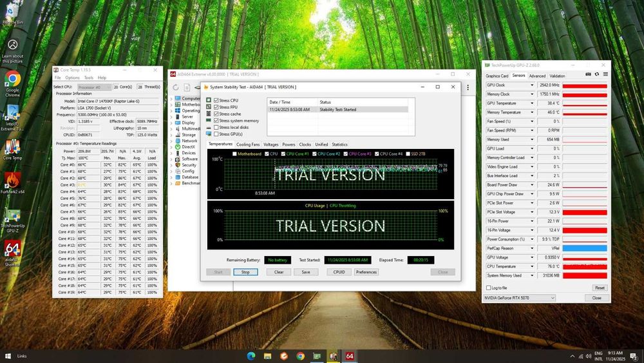Open File Explorer from the taskbar
Viewport: 644px width, 363px height.
pyautogui.click(x=267, y=356)
